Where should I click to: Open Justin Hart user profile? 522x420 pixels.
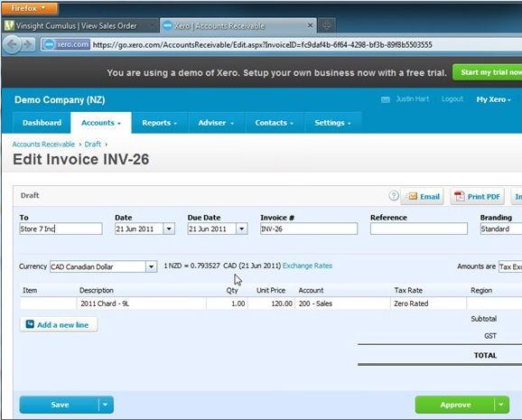tap(413, 99)
